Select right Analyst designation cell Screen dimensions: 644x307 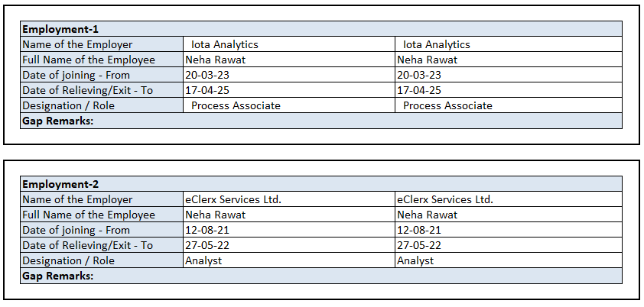[x=415, y=260]
